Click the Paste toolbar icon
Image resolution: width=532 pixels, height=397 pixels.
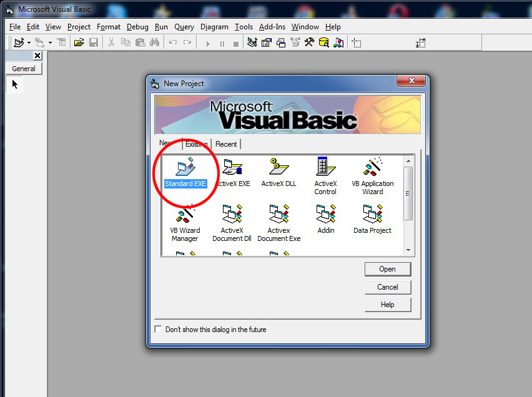click(140, 42)
